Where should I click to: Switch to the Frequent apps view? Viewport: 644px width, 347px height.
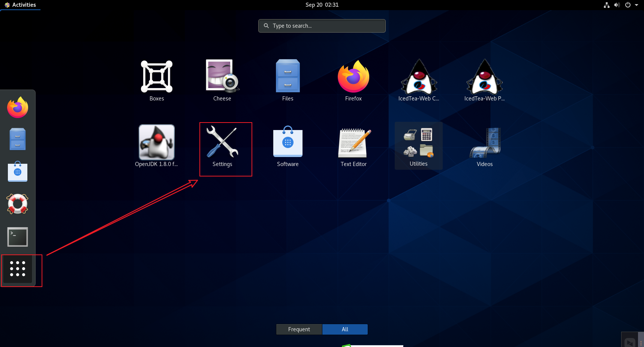(299, 329)
